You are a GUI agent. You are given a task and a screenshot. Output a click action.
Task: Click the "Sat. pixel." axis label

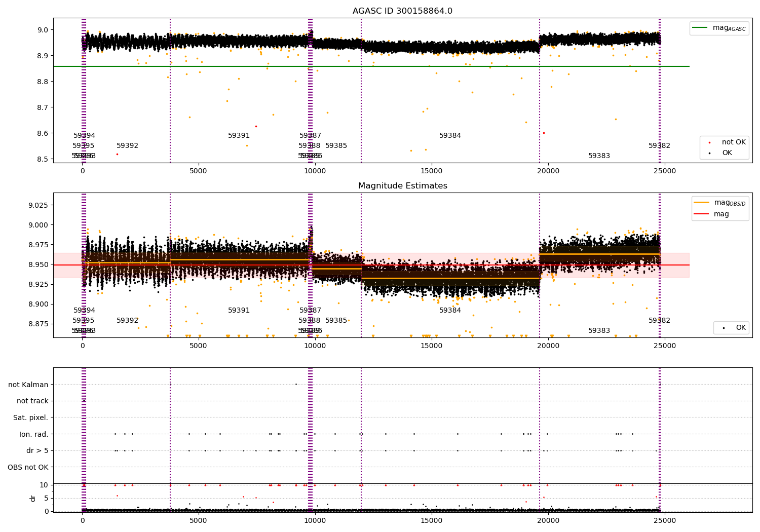[x=31, y=417]
